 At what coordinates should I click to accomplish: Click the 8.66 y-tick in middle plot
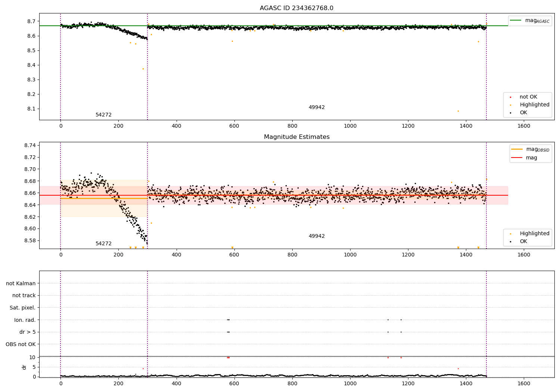[29, 193]
